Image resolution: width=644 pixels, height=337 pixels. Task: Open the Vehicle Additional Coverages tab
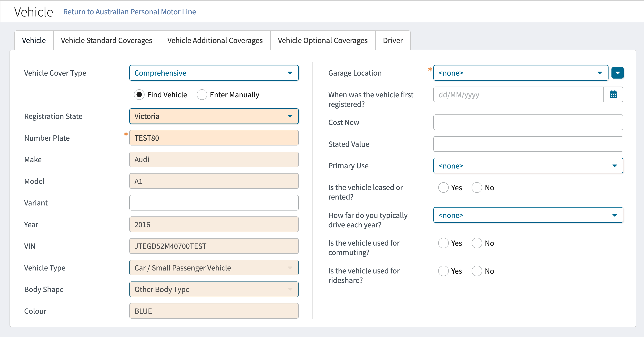point(215,41)
